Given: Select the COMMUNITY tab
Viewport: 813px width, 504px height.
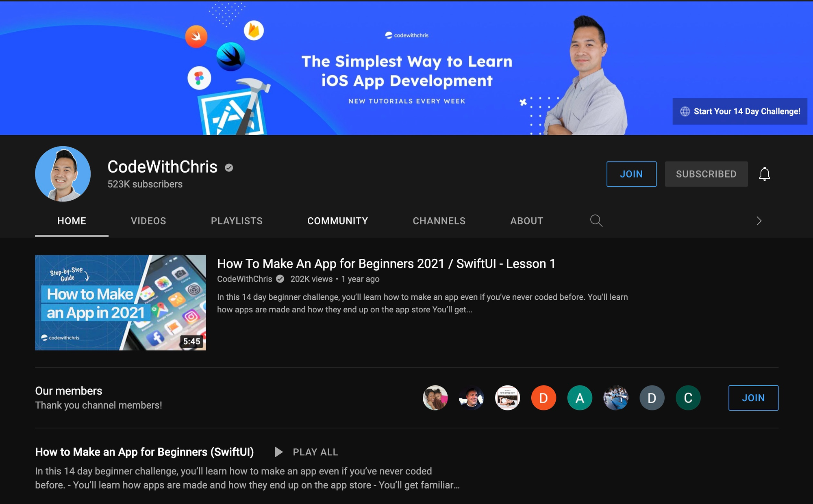Looking at the screenshot, I should [x=337, y=221].
